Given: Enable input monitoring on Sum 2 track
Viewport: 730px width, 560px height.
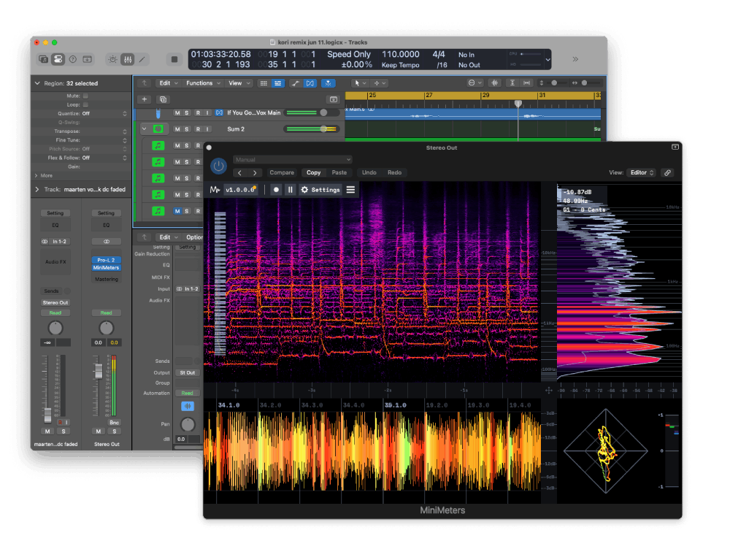Looking at the screenshot, I should 207,129.
